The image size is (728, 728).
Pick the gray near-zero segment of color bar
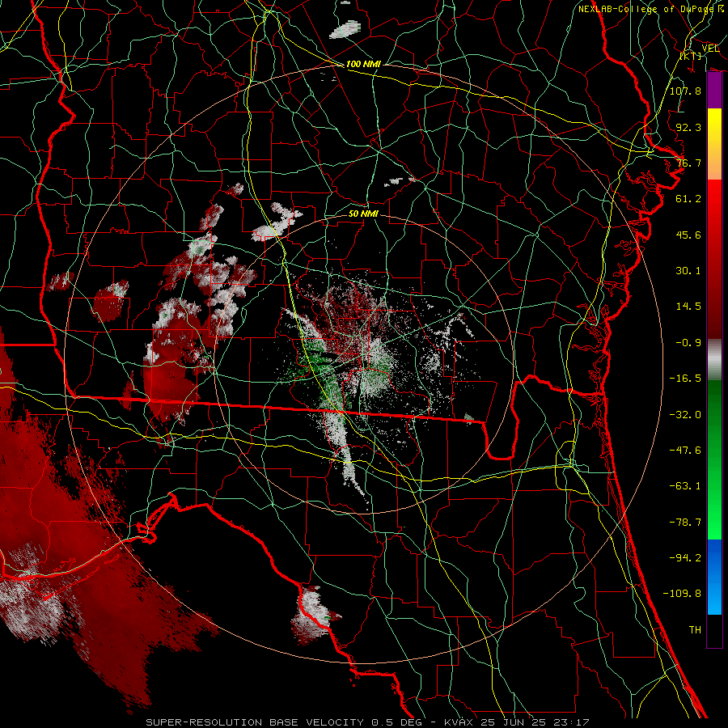click(714, 358)
